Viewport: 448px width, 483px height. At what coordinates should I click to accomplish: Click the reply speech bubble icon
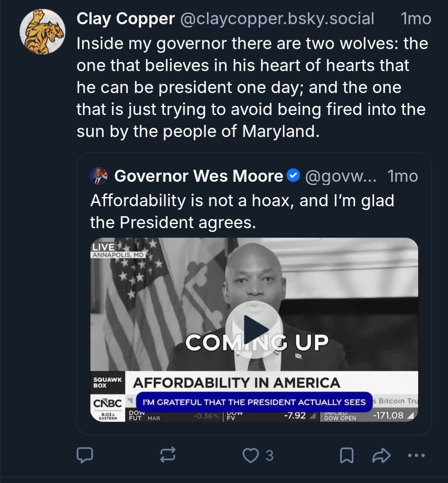coord(85,455)
